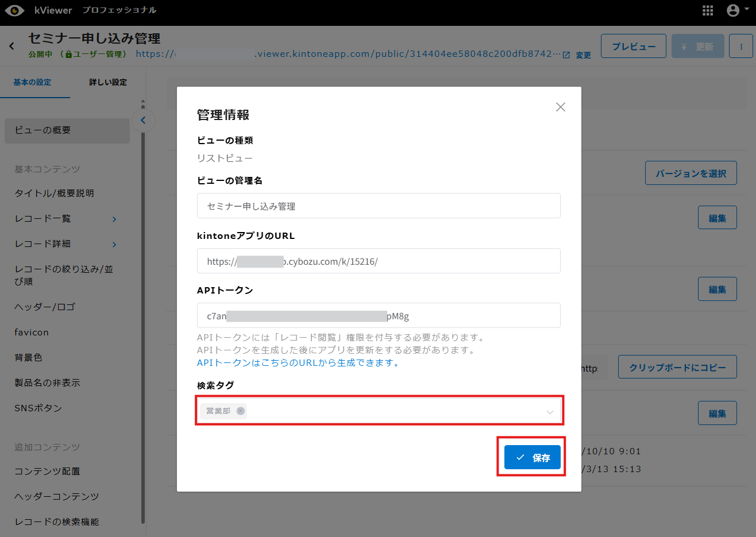This screenshot has height=537, width=756.
Task: Expand the 検索タグ dropdown arrow
Action: pos(550,412)
